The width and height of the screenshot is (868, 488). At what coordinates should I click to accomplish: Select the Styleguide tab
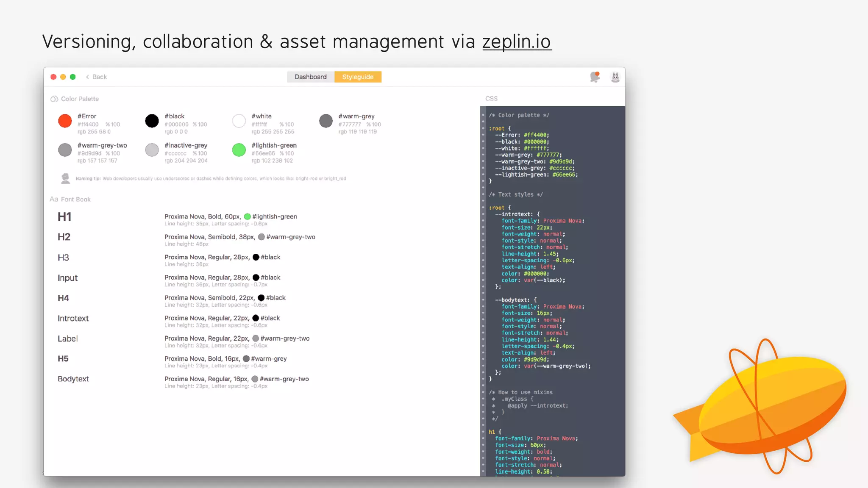tap(358, 77)
